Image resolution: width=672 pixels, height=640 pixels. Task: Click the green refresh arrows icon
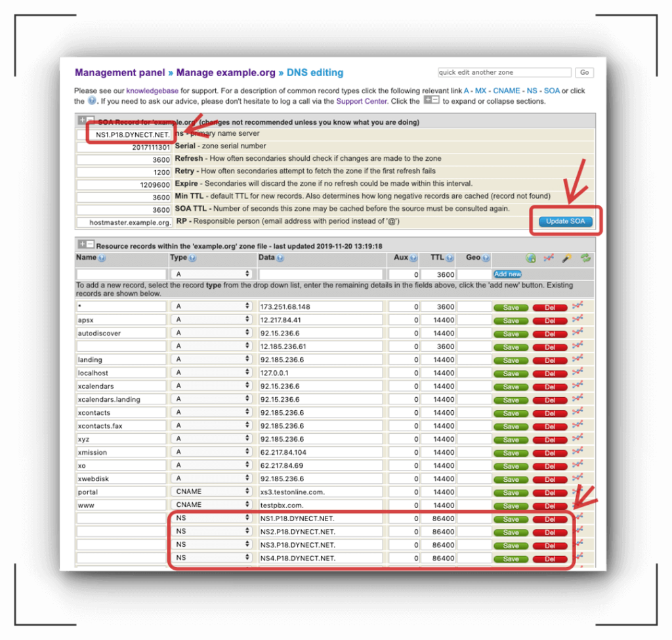tap(585, 258)
